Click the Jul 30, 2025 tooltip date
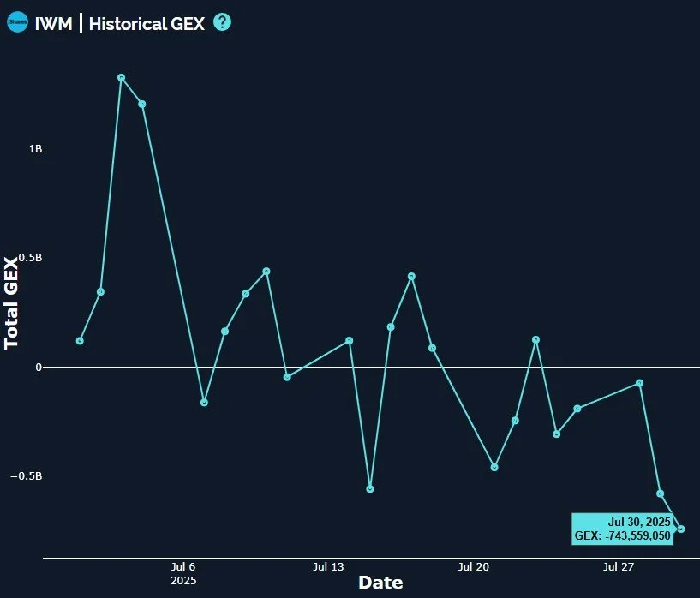The width and height of the screenshot is (700, 598). [x=639, y=522]
